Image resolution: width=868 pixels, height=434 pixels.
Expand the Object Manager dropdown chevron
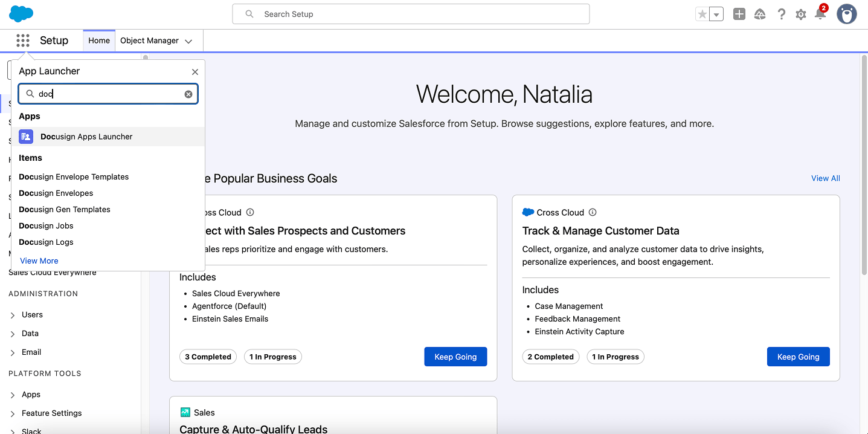pyautogui.click(x=188, y=41)
